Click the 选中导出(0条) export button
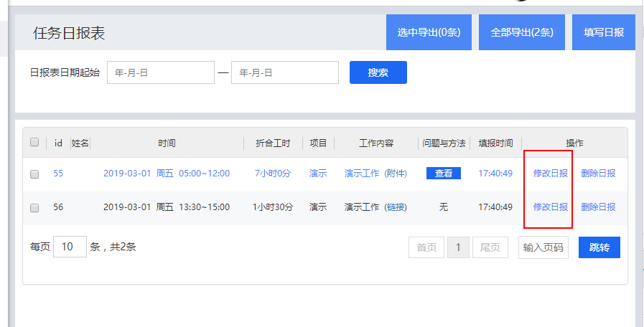644x327 pixels. pyautogui.click(x=429, y=32)
